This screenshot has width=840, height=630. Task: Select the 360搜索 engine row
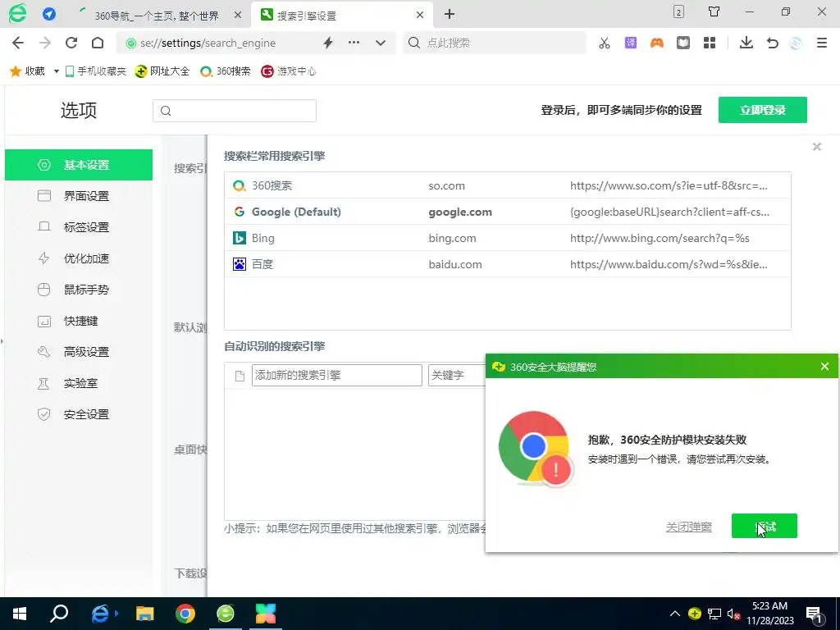point(507,185)
